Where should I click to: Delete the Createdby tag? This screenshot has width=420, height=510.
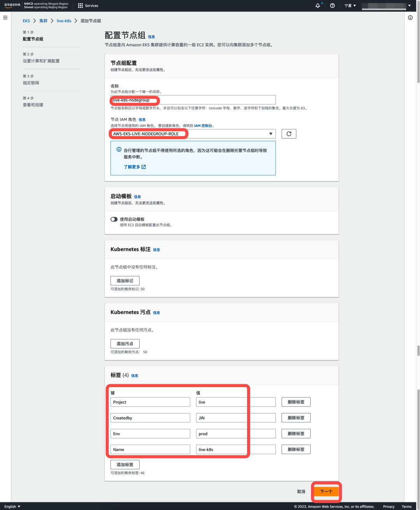coord(296,418)
